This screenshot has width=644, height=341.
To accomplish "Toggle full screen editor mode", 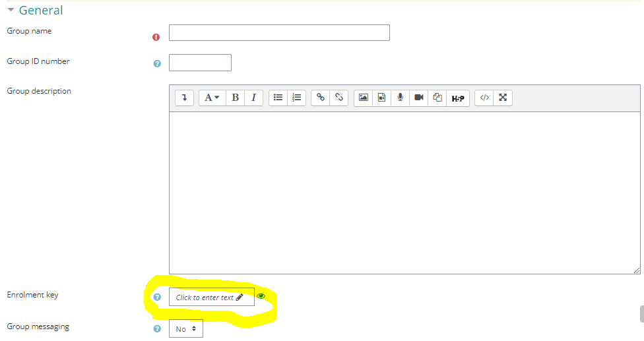I will pyautogui.click(x=503, y=98).
